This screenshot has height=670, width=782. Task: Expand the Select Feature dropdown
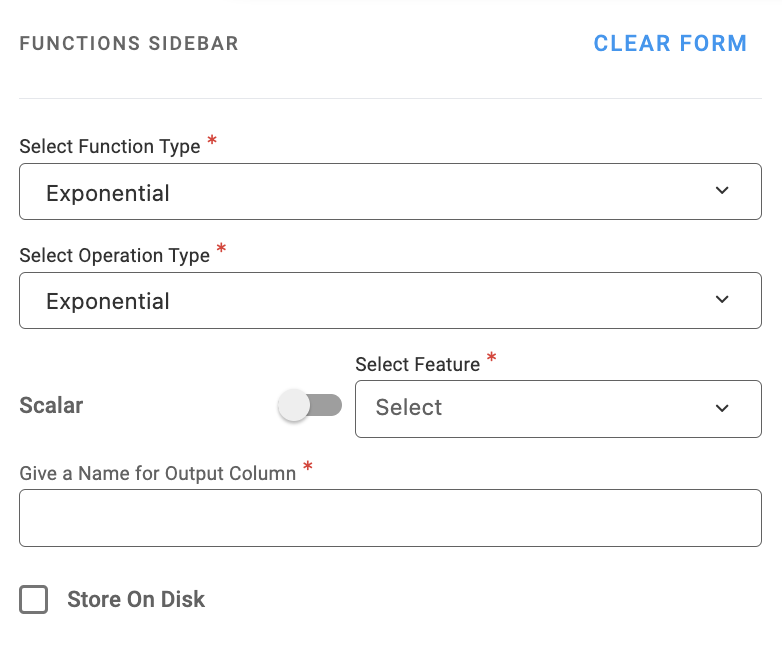coord(558,408)
